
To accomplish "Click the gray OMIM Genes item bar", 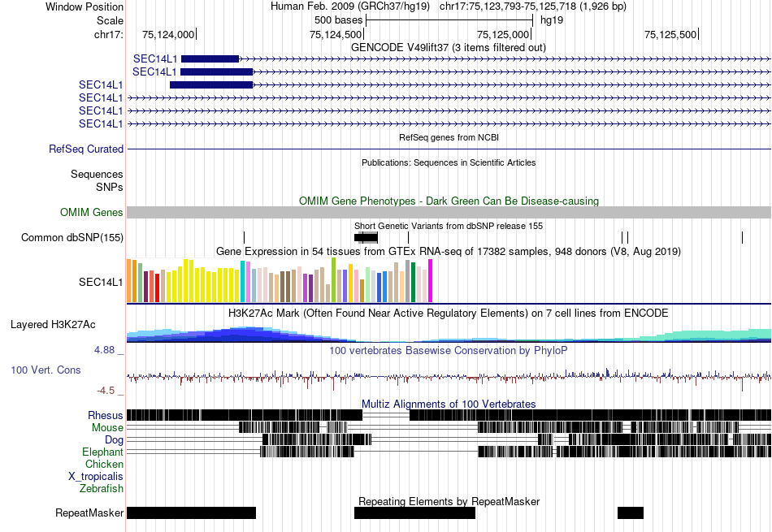I will 449,212.
